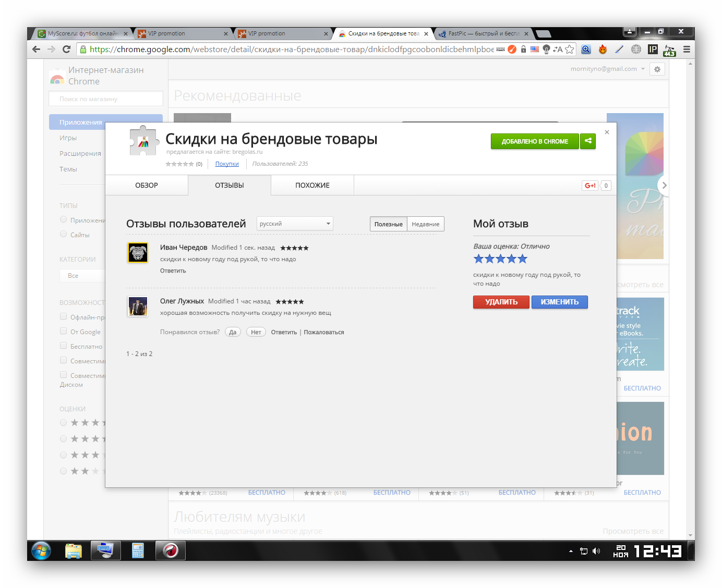Open the magnifier zoom extension
722x588 pixels.
(x=586, y=49)
